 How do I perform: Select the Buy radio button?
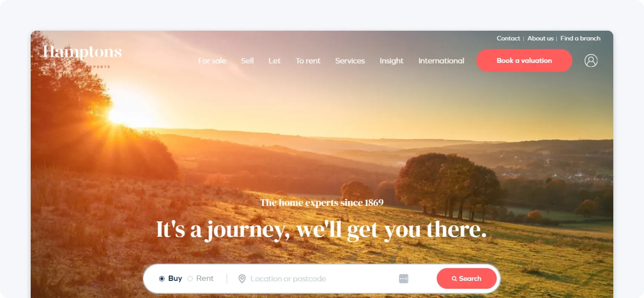(x=162, y=278)
